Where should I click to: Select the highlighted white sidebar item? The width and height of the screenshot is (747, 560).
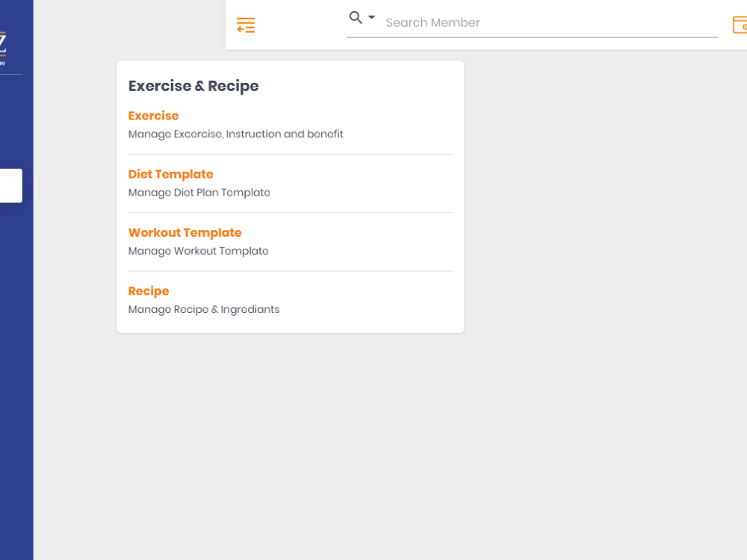[x=11, y=186]
